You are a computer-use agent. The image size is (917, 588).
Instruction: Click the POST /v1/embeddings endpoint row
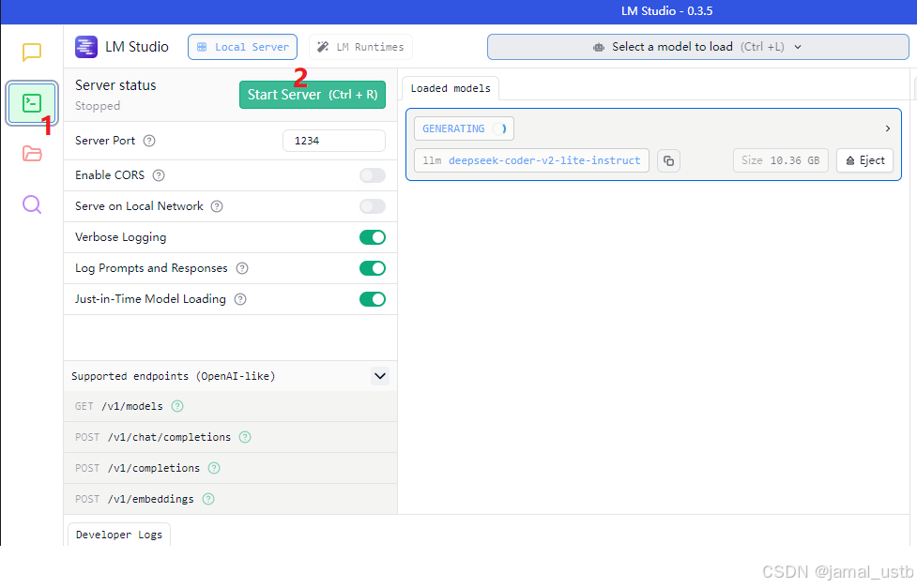230,499
